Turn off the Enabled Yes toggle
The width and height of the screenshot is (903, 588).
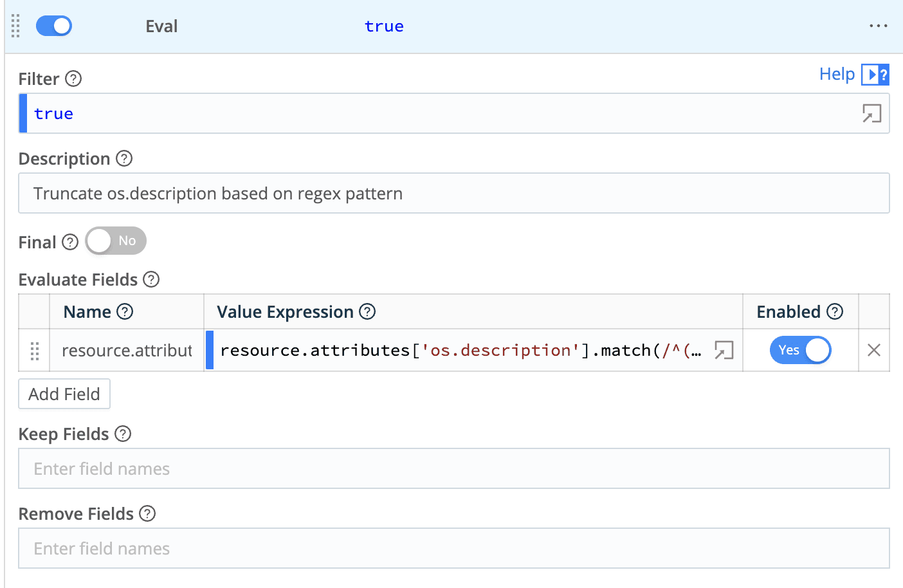[x=800, y=350]
